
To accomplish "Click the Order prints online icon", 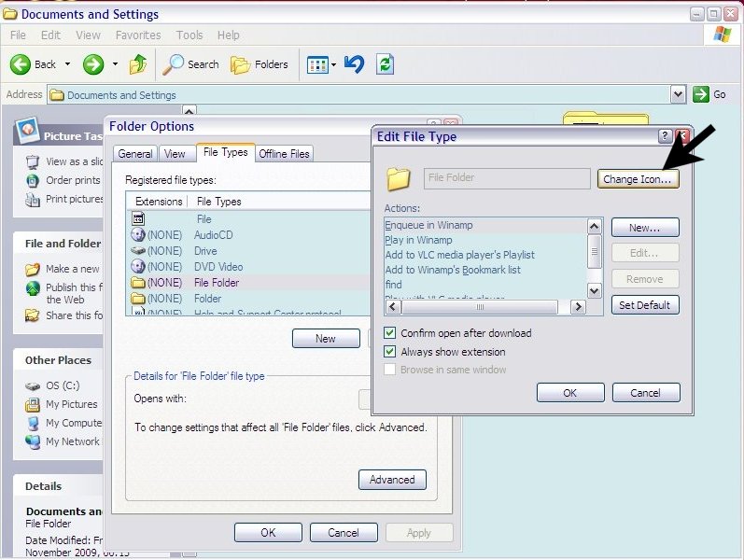I will coord(32,180).
